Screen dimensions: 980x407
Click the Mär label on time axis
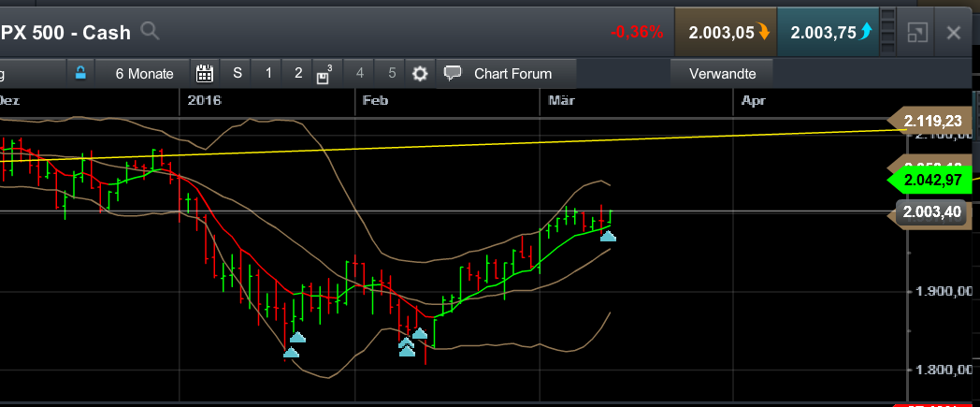pyautogui.click(x=560, y=100)
